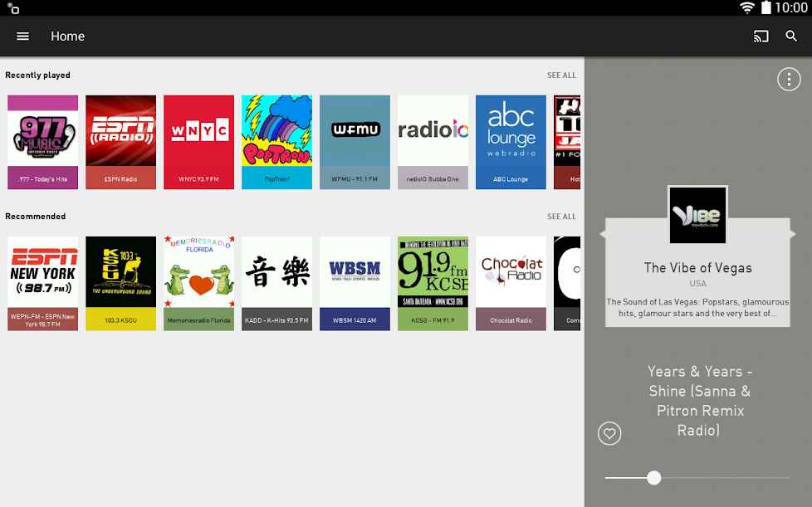This screenshot has height=507, width=812.
Task: Open the three-dot options in player panel
Action: 789,79
